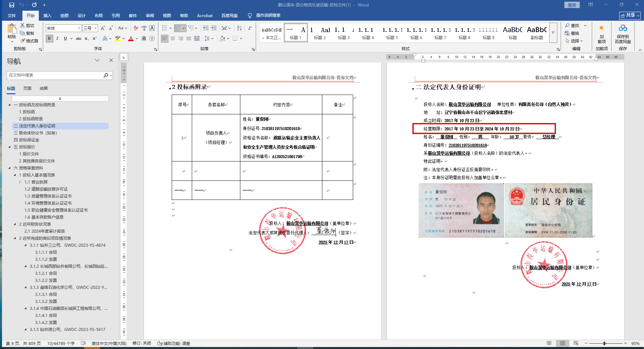Open the multilevel list dropdown
Screen dimensions: 644x349
pos(193,28)
